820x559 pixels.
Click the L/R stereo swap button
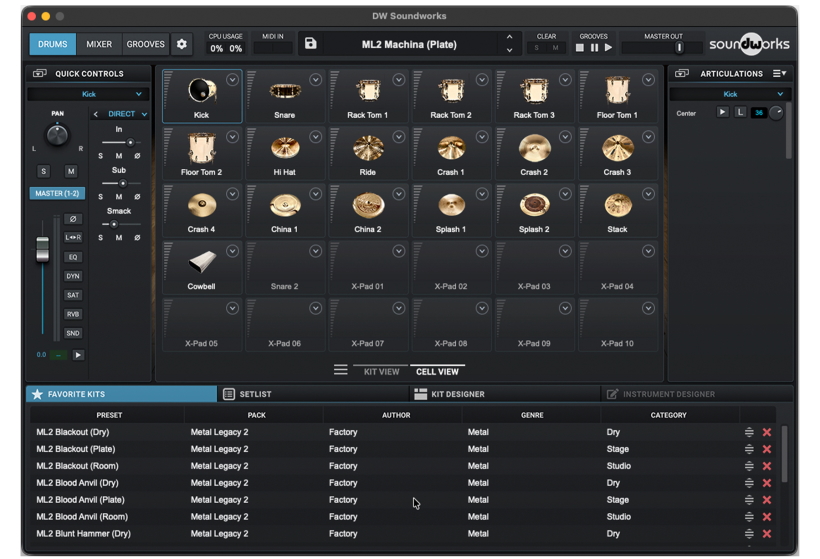tap(73, 237)
